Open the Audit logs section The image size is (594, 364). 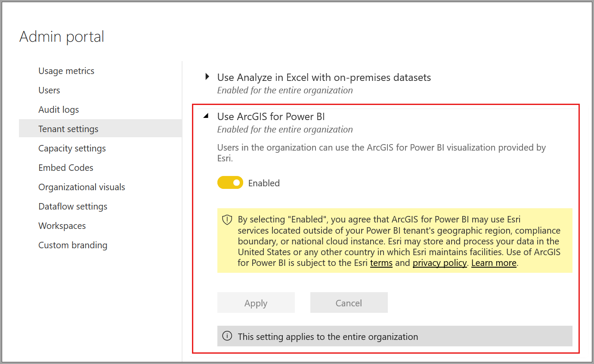[x=59, y=110]
